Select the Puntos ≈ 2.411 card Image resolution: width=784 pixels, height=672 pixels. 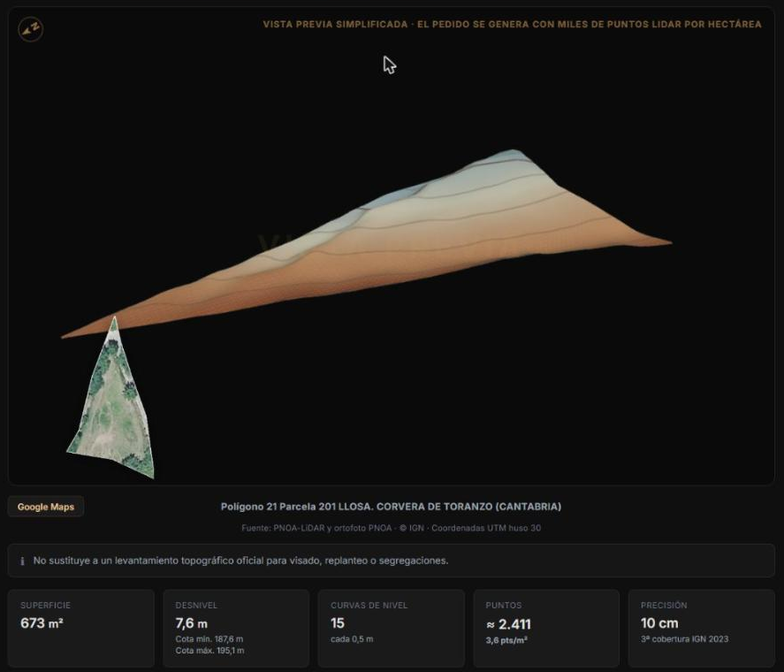pos(546,628)
